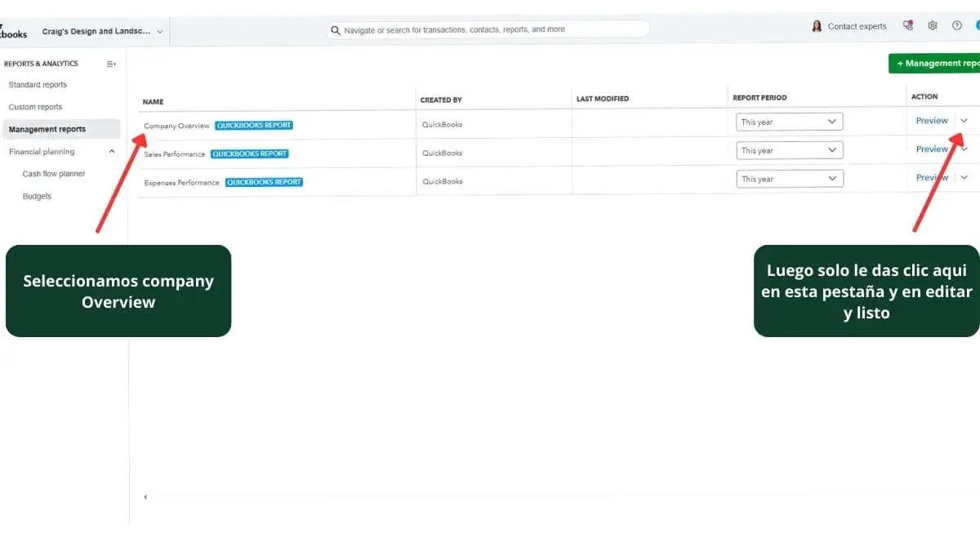
Task: Click the REPORT PERIOD column header
Action: point(759,98)
